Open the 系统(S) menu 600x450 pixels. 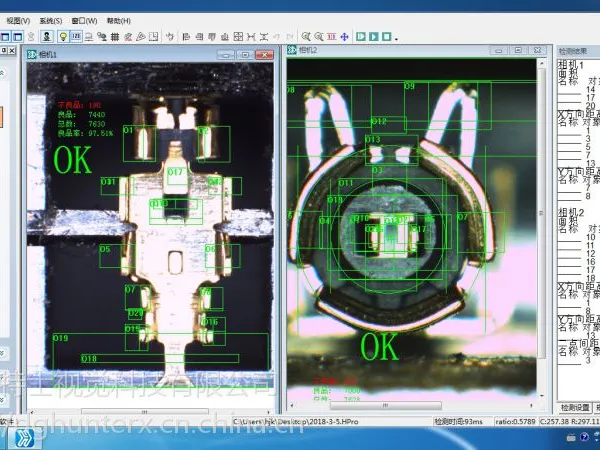(51, 21)
